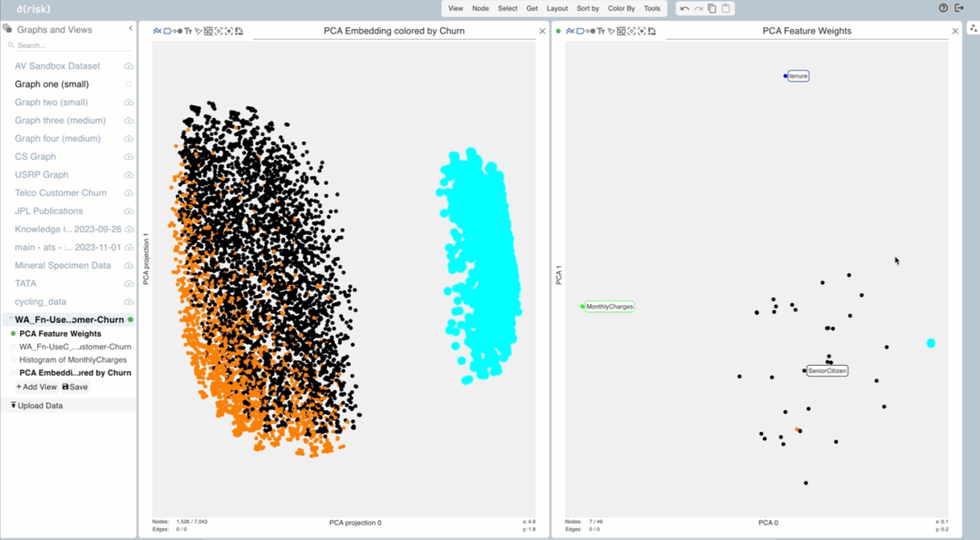Viewport: 980px width, 540px height.
Task: Open the Layout menu
Action: coord(557,8)
